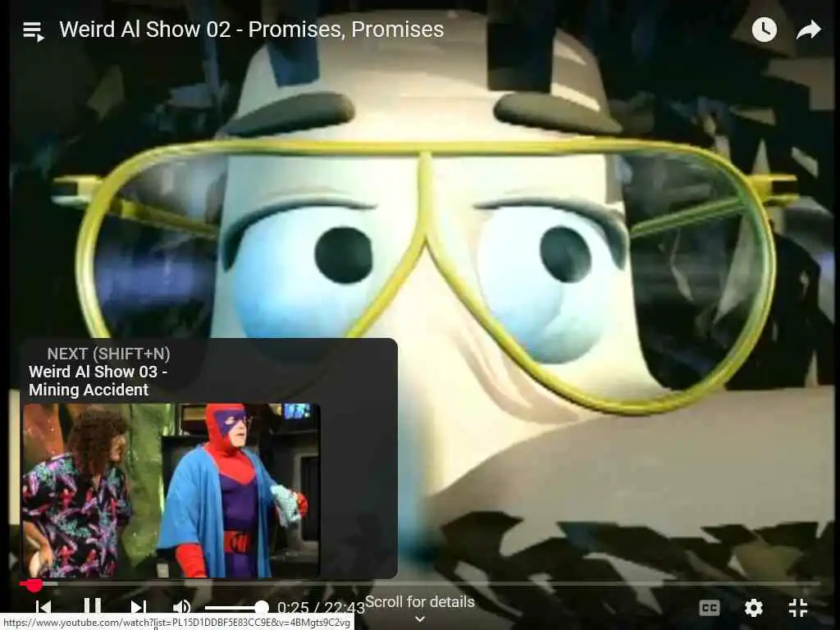The image size is (840, 630).
Task: Click the red progress bar scrubber
Action: pos(34,584)
